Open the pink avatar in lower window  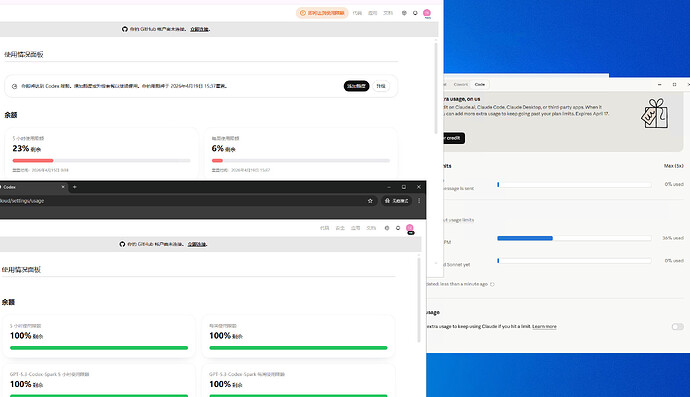(410, 228)
